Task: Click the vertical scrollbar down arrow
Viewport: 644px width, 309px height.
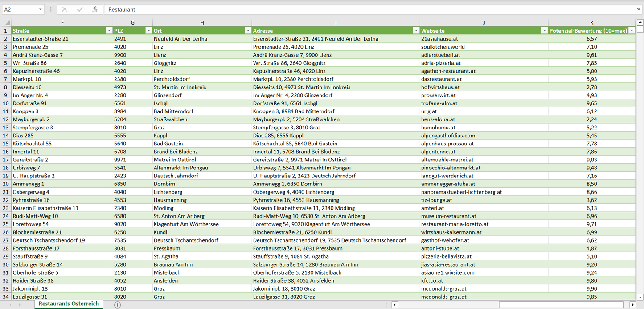Action: tap(640, 297)
